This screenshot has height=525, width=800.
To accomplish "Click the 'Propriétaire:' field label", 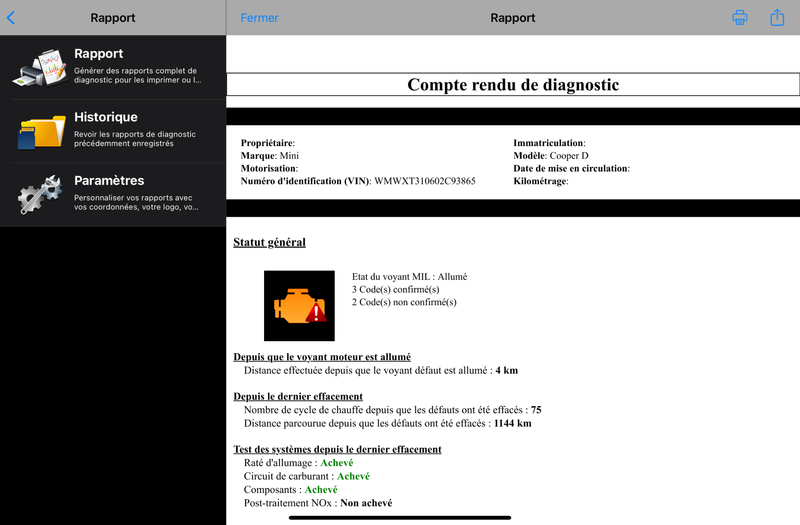I will (x=268, y=143).
